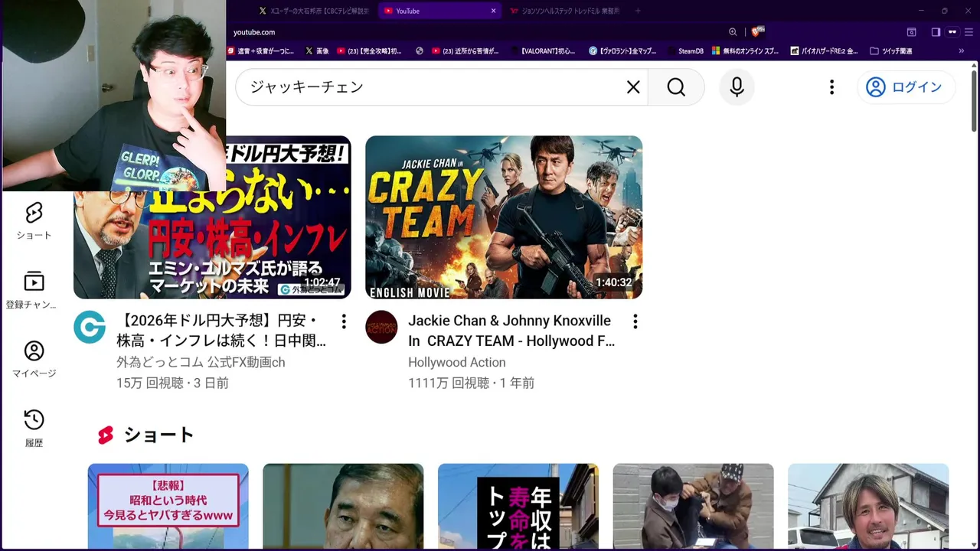The width and height of the screenshot is (980, 551).
Task: Open Hollywood Action channel name link
Action: click(x=457, y=363)
